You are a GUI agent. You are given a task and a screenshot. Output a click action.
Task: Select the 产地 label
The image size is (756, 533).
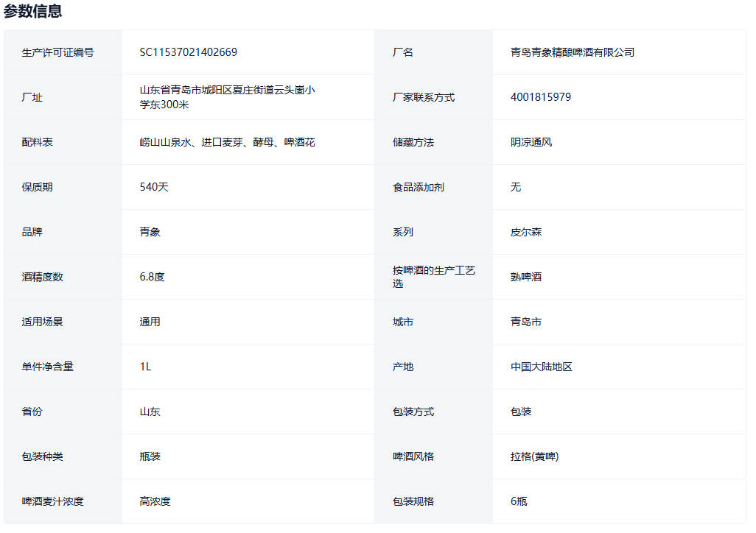402,367
